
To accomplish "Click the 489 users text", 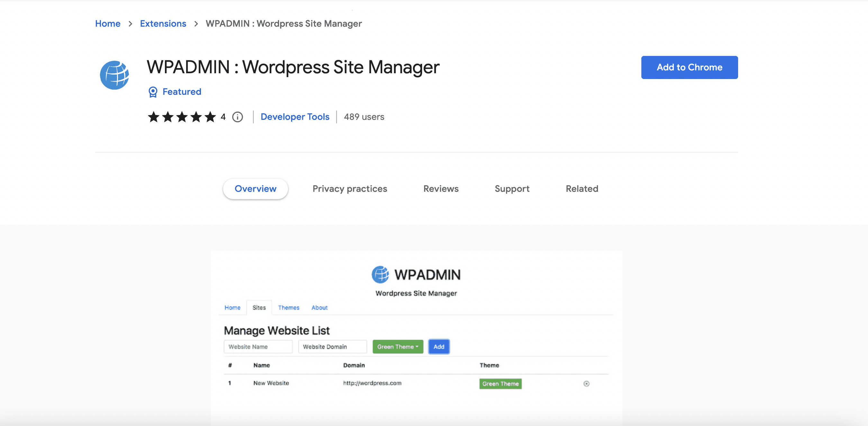I will click(x=364, y=117).
